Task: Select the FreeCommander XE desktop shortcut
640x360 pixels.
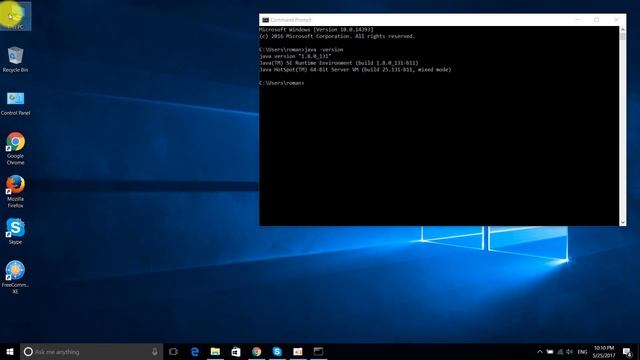Action: 15,277
